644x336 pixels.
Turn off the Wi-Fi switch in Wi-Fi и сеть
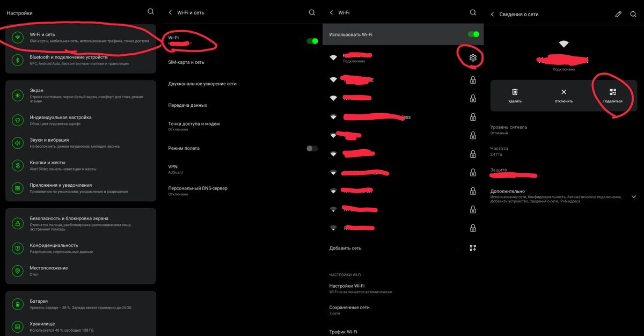coord(312,41)
